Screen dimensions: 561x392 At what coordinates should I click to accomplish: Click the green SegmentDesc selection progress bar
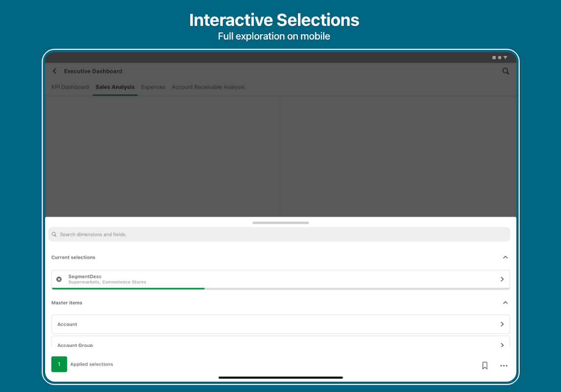[128, 289]
